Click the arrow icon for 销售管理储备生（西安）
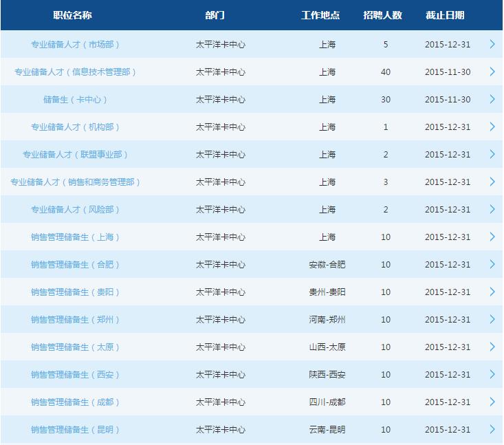Viewport: 504px width, 445px height. tap(492, 374)
